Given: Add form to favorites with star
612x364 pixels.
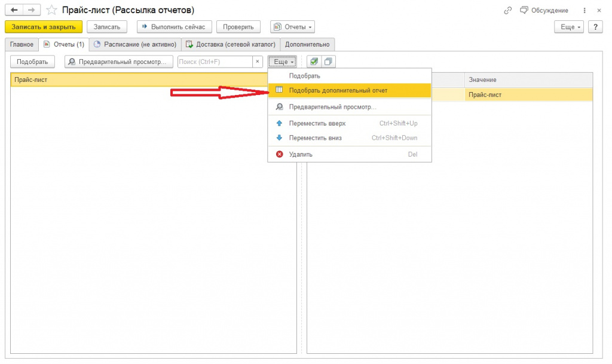Looking at the screenshot, I should click(51, 10).
